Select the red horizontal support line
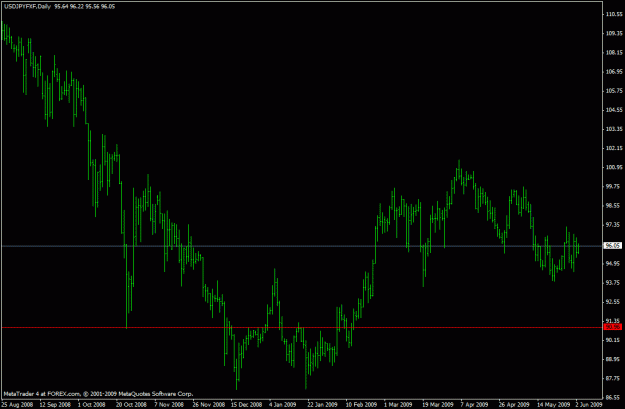This screenshot has height=409, width=625. point(301,327)
